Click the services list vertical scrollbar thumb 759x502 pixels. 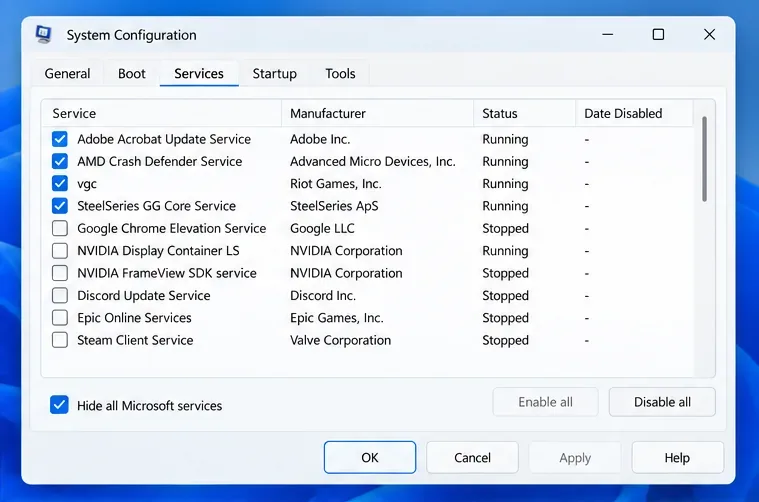pyautogui.click(x=704, y=159)
